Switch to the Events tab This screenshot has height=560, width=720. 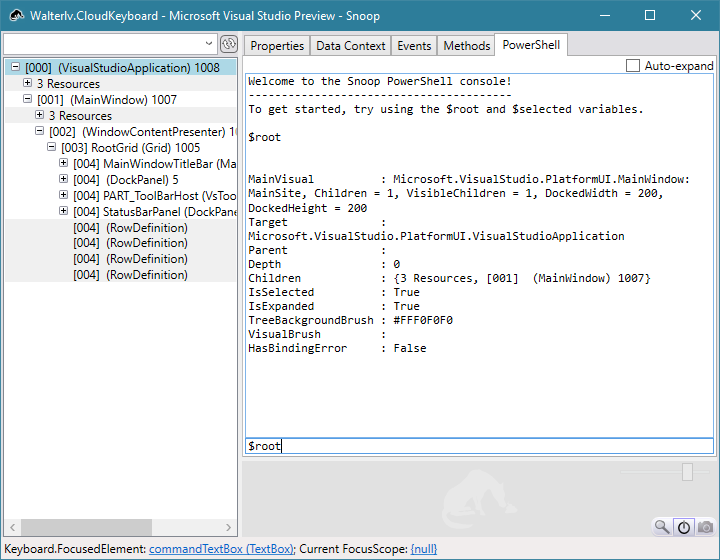click(414, 46)
